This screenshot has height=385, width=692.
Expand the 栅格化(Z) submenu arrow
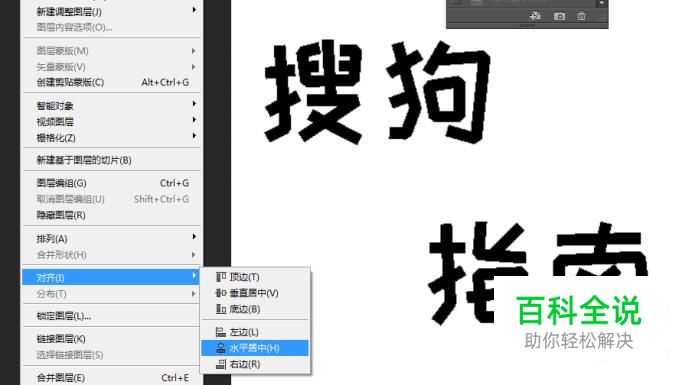pyautogui.click(x=194, y=136)
